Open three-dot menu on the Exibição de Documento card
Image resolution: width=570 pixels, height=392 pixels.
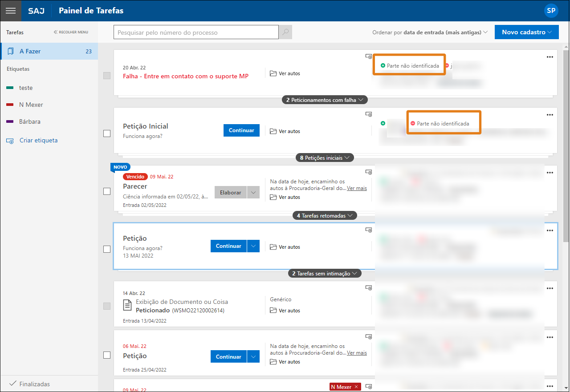click(550, 288)
